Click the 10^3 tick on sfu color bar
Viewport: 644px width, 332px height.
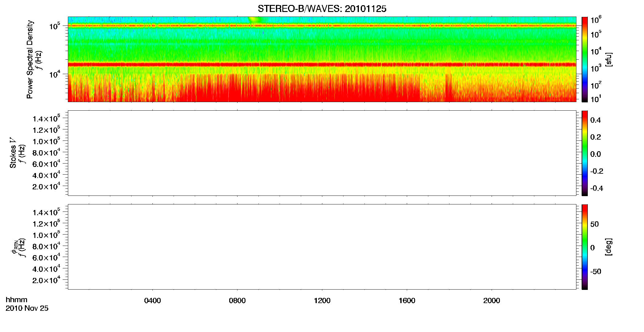tap(596, 68)
